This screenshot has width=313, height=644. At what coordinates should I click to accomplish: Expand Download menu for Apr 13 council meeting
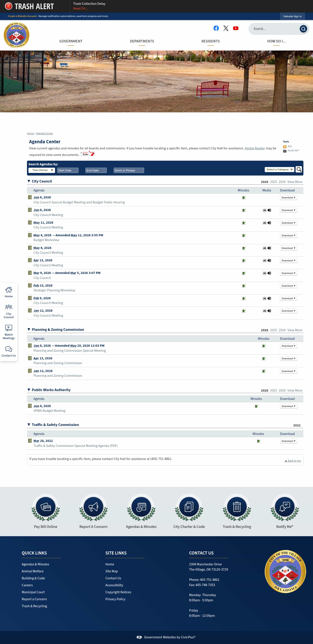click(288, 260)
